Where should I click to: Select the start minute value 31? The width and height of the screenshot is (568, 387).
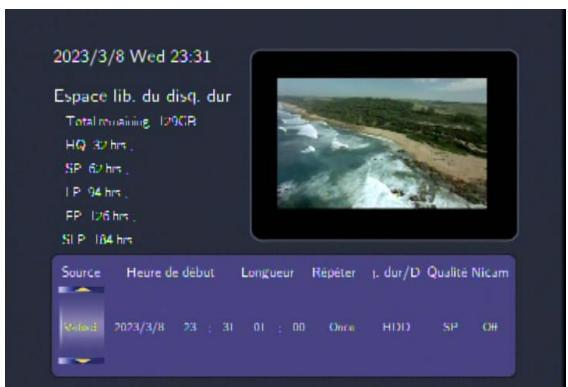(x=228, y=327)
